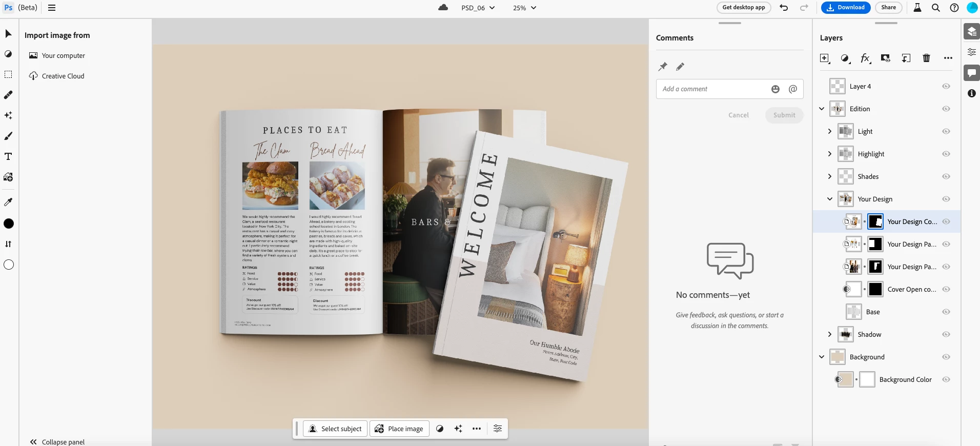
Task: Open the search magnifier icon
Action: [936, 8]
